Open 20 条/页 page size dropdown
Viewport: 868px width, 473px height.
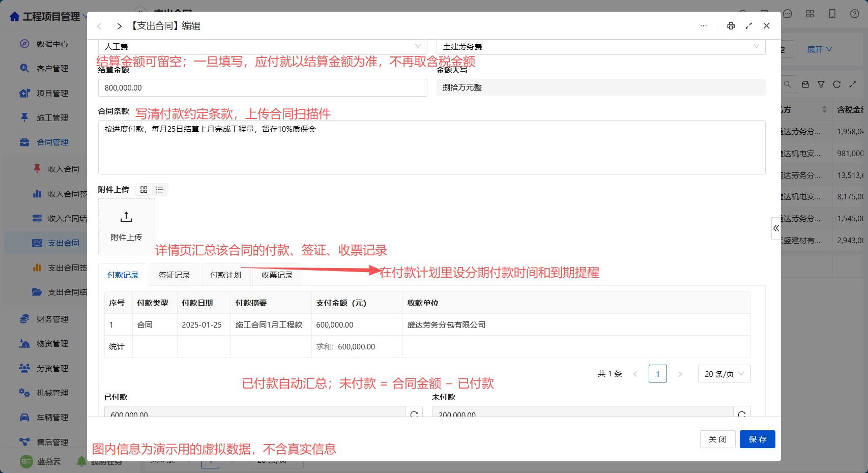[x=724, y=374]
